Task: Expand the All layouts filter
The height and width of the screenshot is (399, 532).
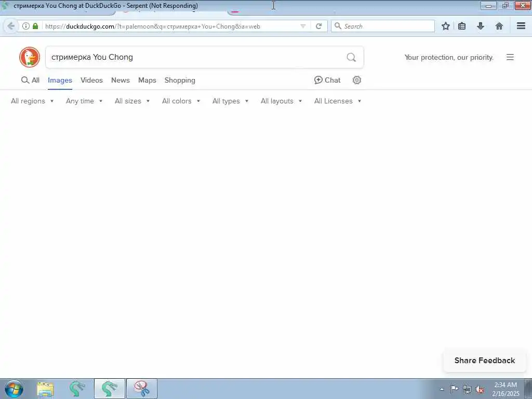Action: [x=281, y=101]
